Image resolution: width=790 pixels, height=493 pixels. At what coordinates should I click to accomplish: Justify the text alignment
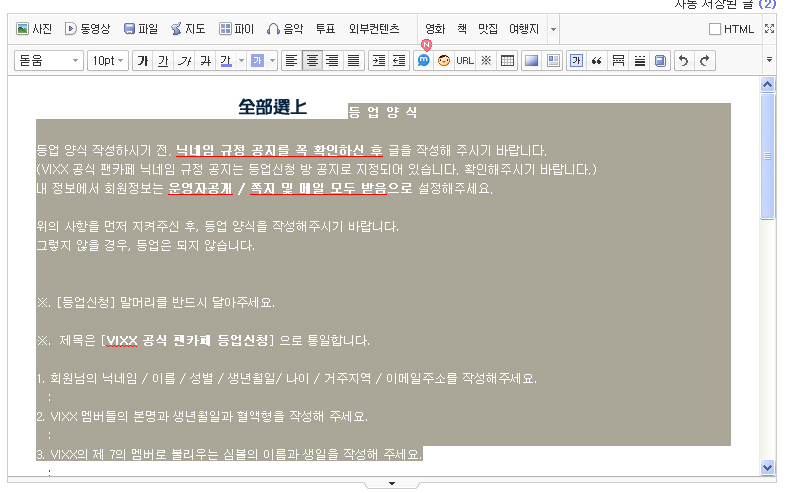click(x=354, y=61)
